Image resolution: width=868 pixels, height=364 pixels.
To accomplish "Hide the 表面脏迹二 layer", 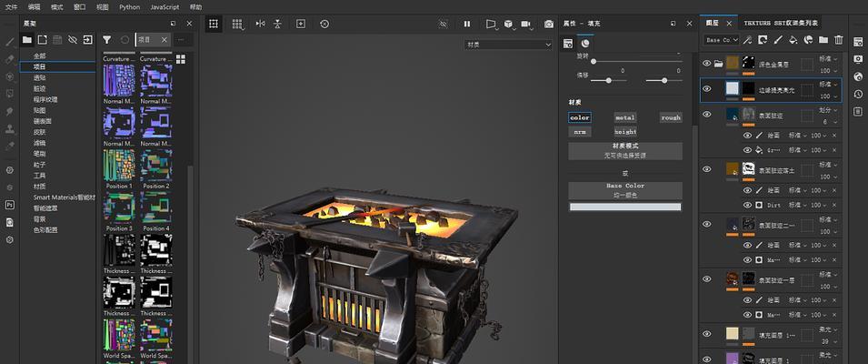I will coord(706,224).
